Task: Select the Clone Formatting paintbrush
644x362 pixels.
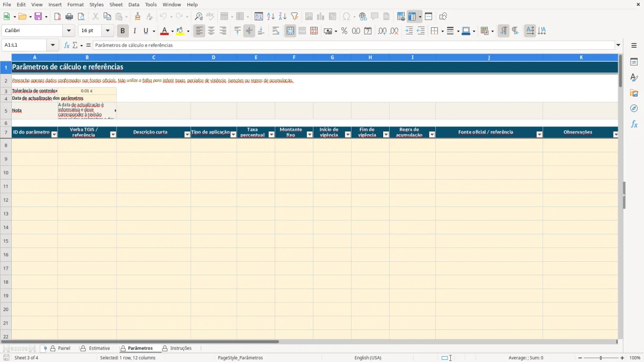Action: tap(137, 17)
